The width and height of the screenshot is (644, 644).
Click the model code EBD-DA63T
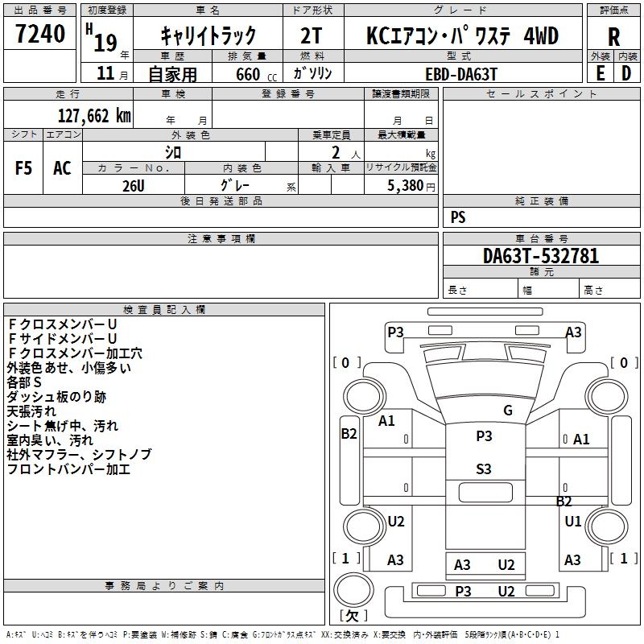tap(461, 73)
